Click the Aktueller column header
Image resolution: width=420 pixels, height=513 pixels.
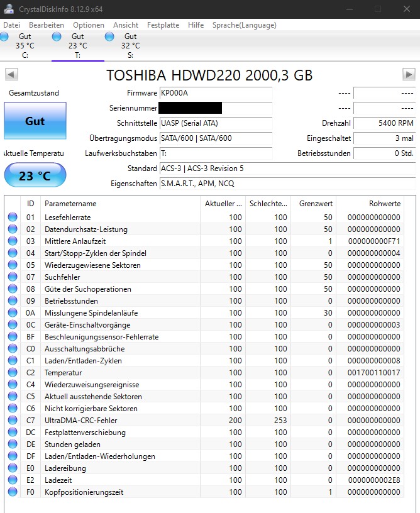pyautogui.click(x=223, y=204)
